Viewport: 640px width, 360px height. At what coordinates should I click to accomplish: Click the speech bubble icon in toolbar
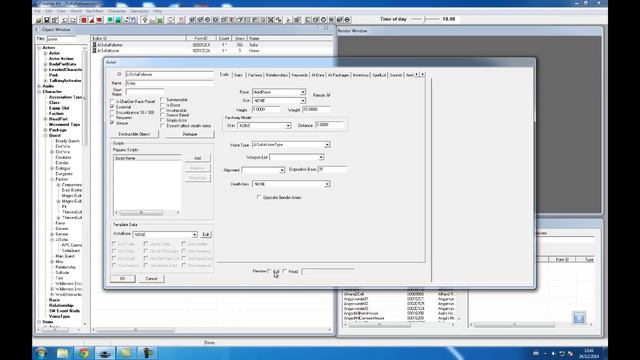(171, 20)
